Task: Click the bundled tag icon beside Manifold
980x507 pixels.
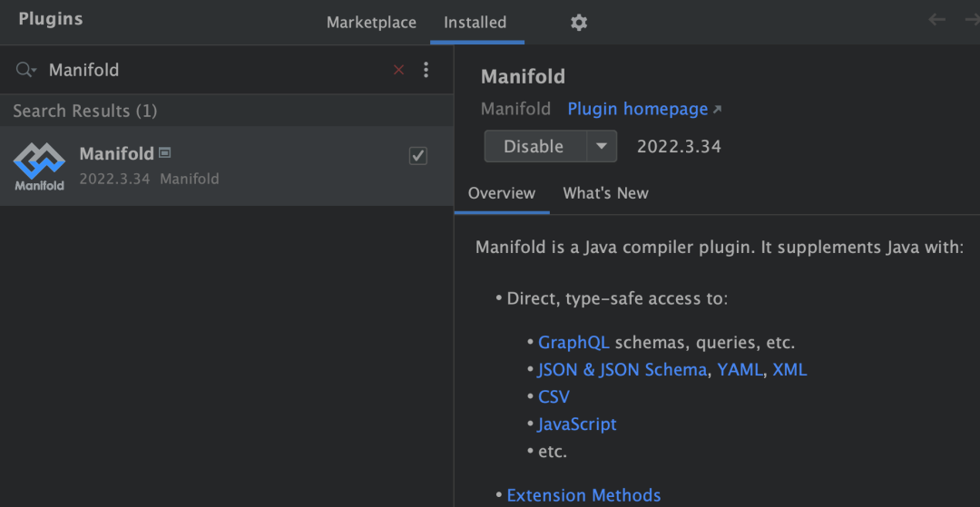Action: pyautogui.click(x=165, y=152)
